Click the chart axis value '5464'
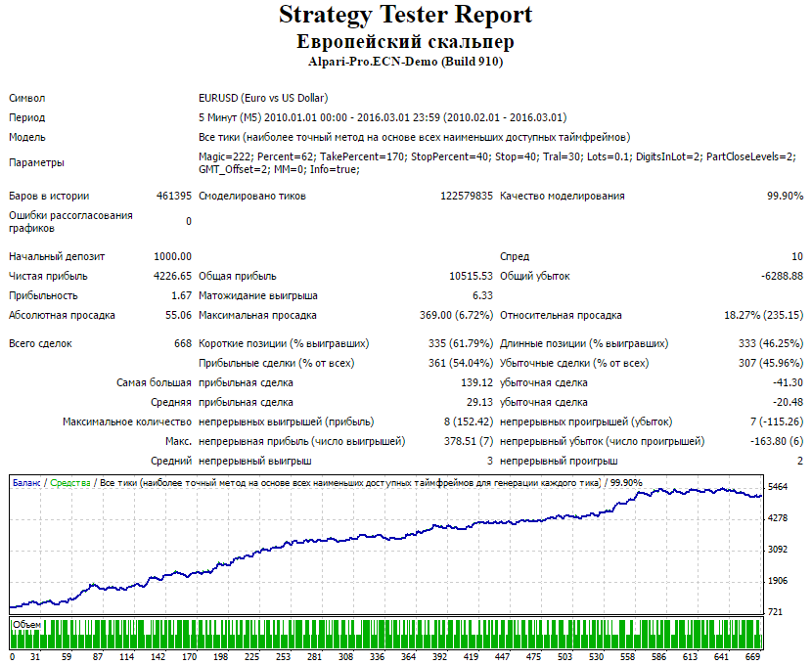The width and height of the screenshot is (812, 665). tap(778, 487)
